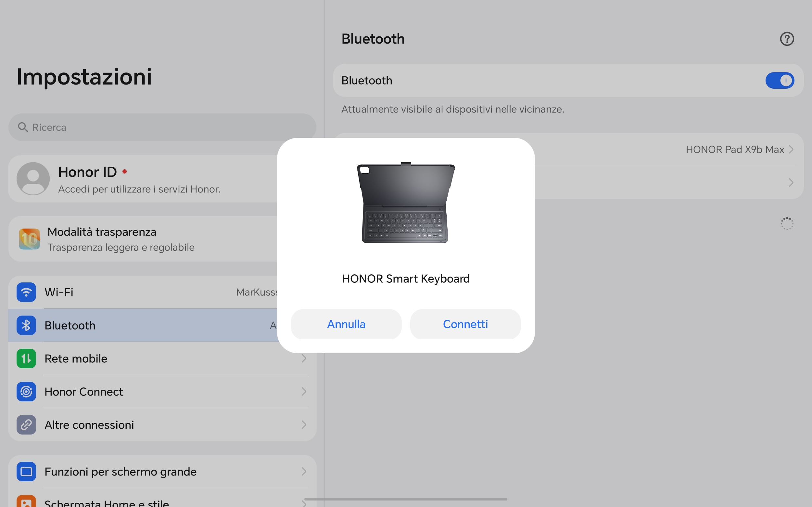Expand the HONOR Pad X9b Max chevron
This screenshot has height=507, width=812.
pos(791,149)
